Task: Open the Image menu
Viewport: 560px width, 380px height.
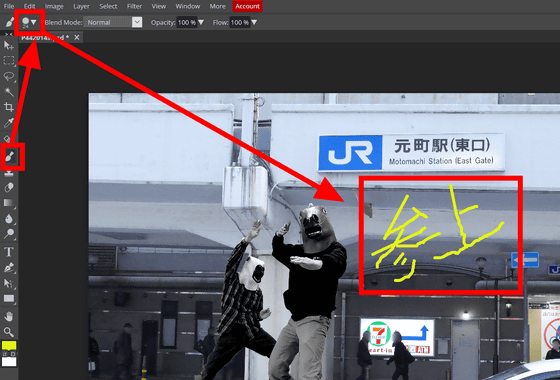Action: [x=54, y=6]
